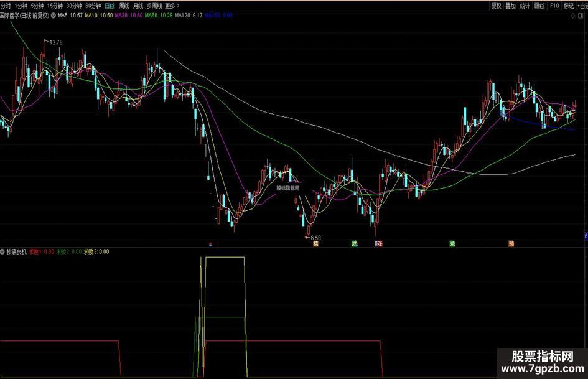Open the 多周期 multi-period view
The height and width of the screenshot is (379, 588).
pyautogui.click(x=154, y=6)
